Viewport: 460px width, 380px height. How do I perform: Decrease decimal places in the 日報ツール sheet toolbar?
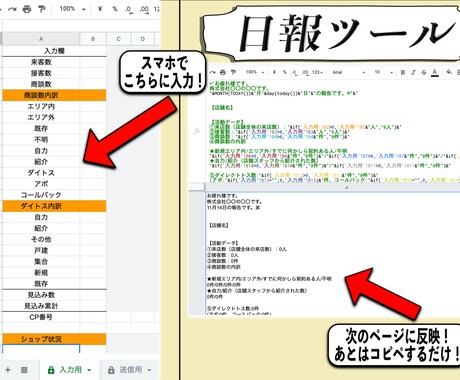pyautogui.click(x=295, y=72)
